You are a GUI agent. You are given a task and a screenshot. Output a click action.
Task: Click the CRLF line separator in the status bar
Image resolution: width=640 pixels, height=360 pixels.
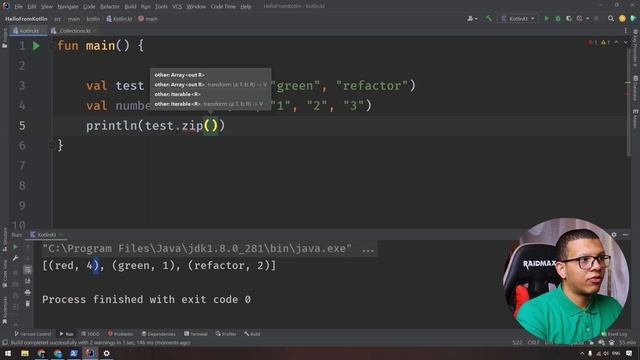pos(533,342)
